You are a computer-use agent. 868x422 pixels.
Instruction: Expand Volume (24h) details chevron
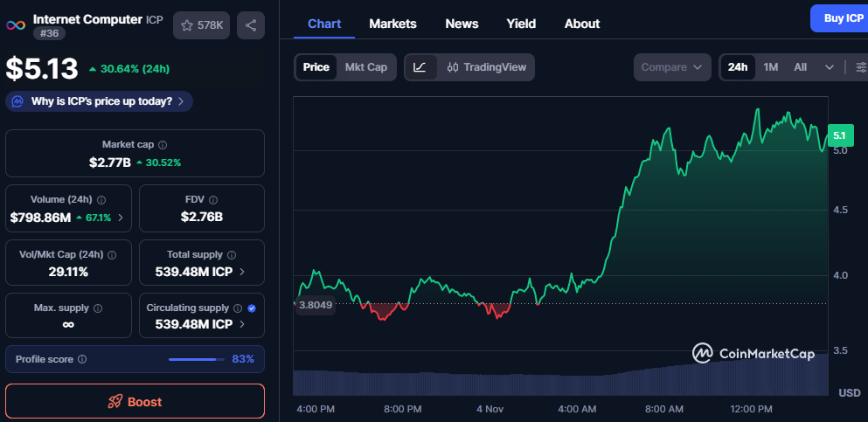tap(122, 218)
